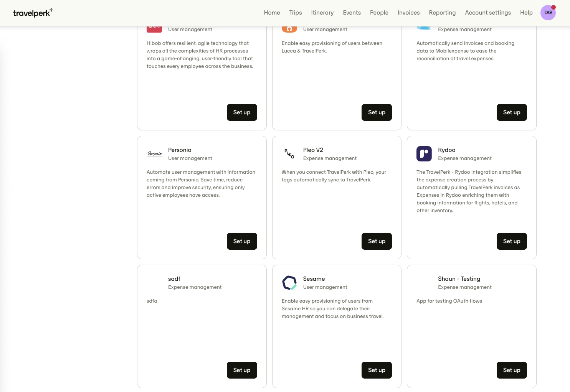Open the Itinerary page
Screen dimensions: 570x392
(322, 13)
